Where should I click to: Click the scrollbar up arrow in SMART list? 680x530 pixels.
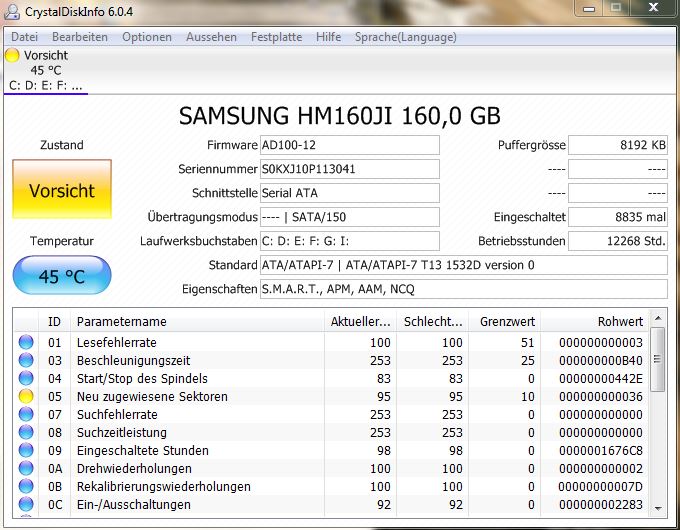(658, 319)
